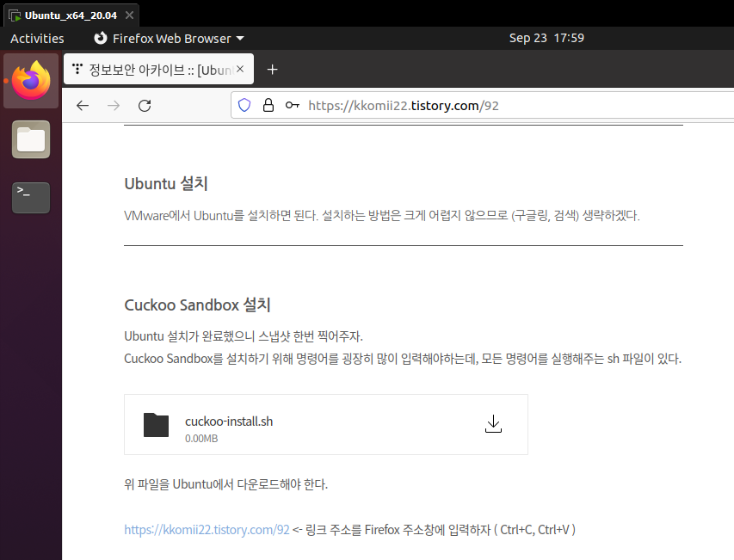This screenshot has height=560, width=734.
Task: Close the Ubuntu_x64_20.04 VM tab
Action: pyautogui.click(x=130, y=15)
